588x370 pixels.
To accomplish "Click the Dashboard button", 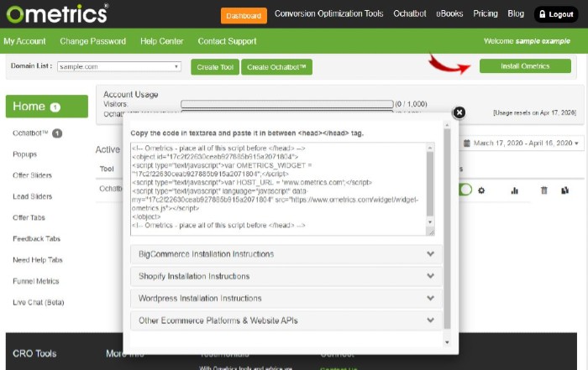I will click(x=244, y=16).
